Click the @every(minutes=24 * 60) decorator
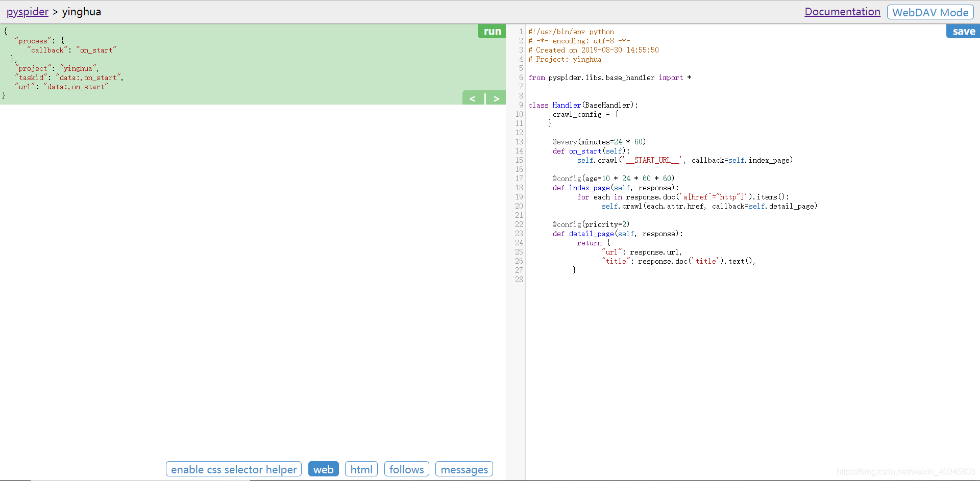 point(599,142)
